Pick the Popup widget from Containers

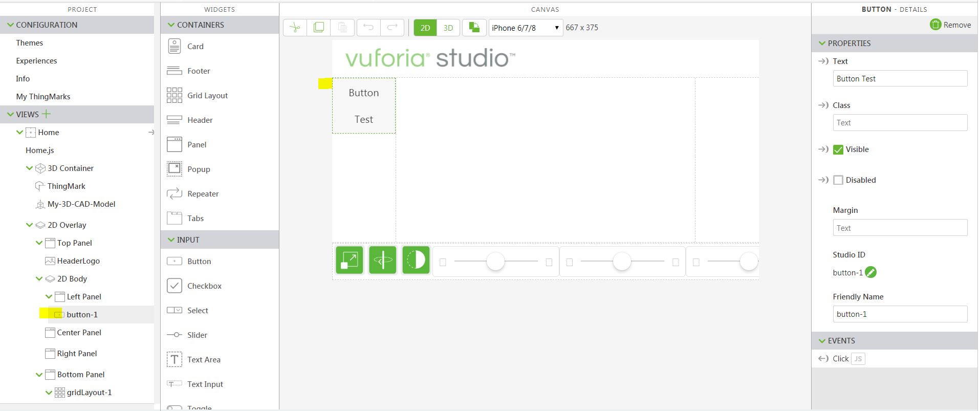(x=188, y=169)
